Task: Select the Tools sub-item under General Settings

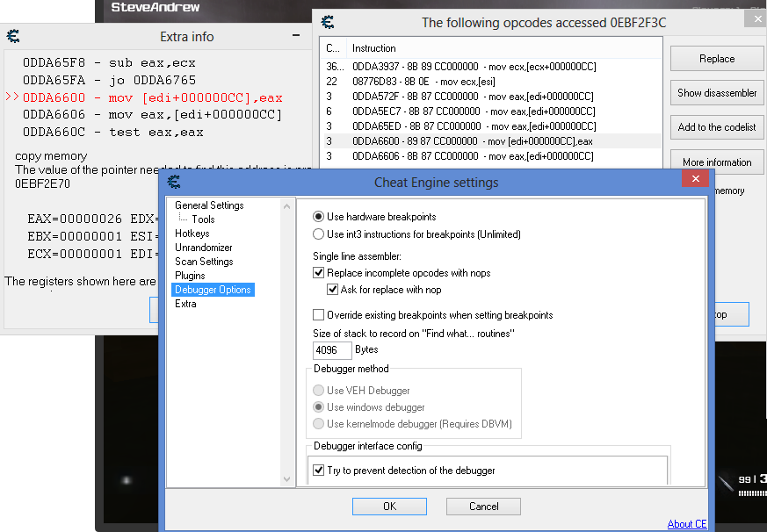Action: [x=203, y=219]
